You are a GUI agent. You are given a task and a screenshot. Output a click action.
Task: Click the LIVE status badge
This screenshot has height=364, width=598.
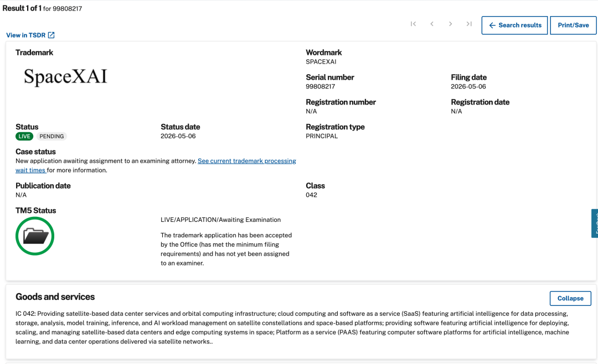pyautogui.click(x=24, y=137)
